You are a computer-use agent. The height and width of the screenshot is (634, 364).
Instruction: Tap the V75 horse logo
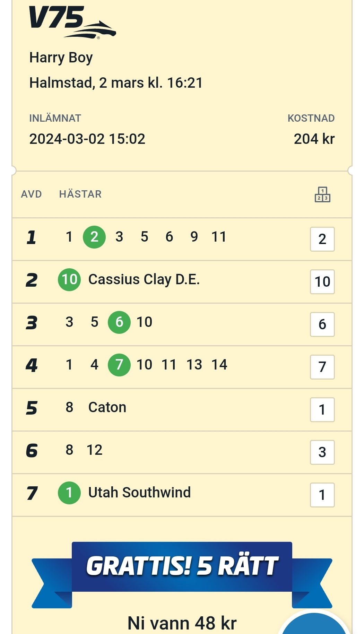pyautogui.click(x=72, y=22)
